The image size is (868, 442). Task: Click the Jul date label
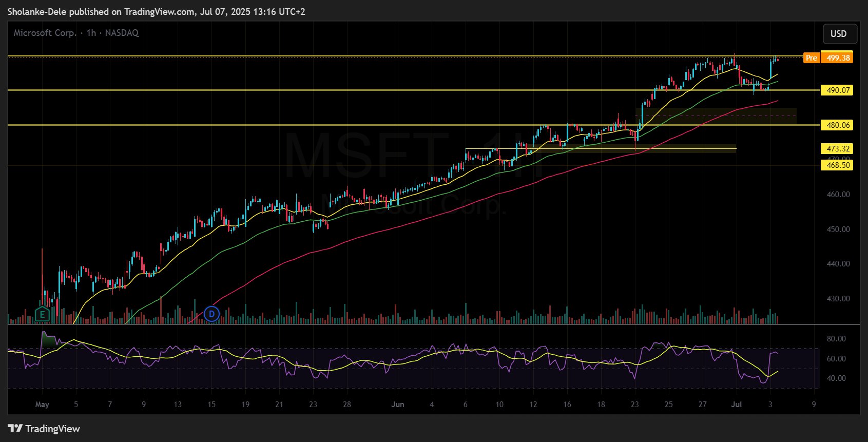tap(737, 405)
